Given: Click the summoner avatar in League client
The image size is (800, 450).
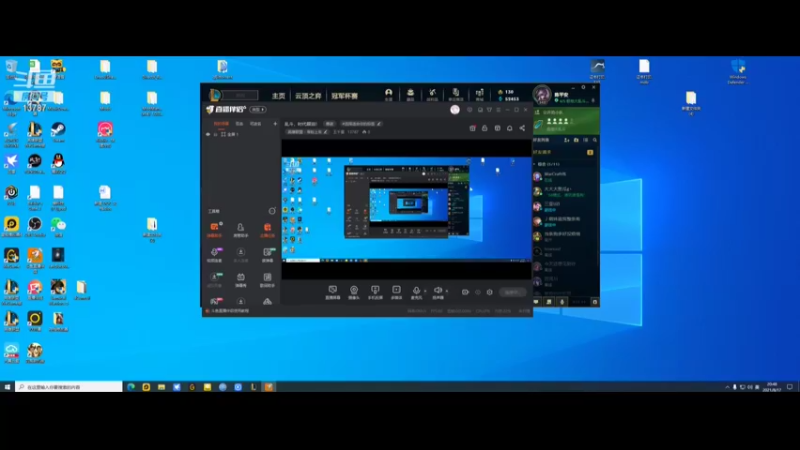Looking at the screenshot, I should [x=542, y=95].
